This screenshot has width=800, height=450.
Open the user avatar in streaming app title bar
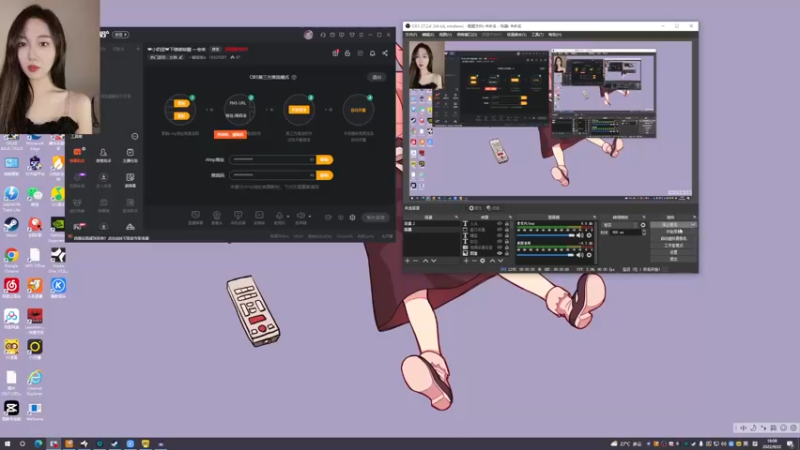pos(308,35)
